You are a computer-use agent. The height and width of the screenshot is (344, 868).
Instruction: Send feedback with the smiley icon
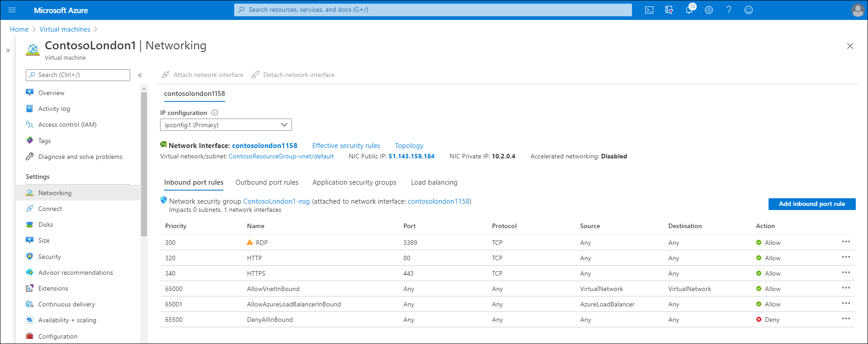749,10
